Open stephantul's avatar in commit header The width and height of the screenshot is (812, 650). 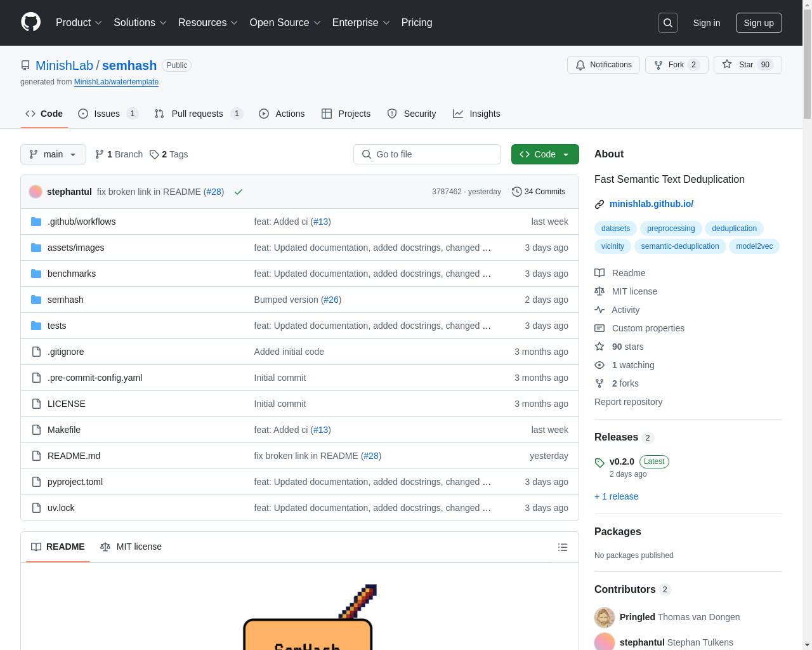(36, 192)
